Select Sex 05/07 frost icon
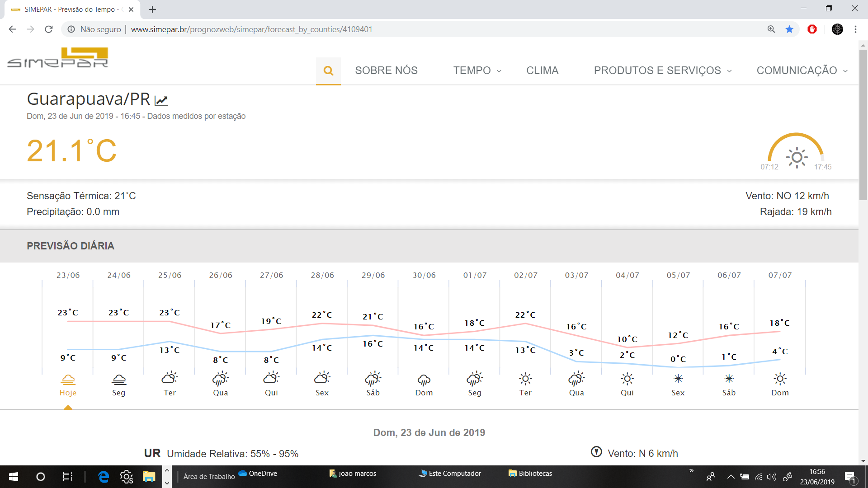This screenshot has width=868, height=488. [678, 379]
